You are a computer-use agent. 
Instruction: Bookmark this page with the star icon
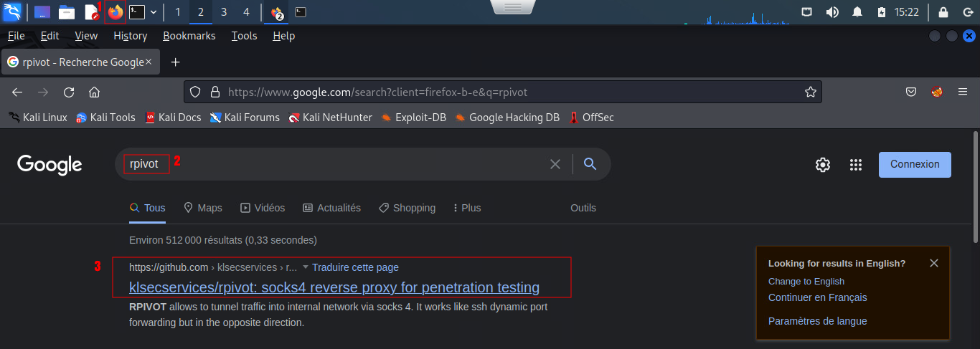point(810,92)
